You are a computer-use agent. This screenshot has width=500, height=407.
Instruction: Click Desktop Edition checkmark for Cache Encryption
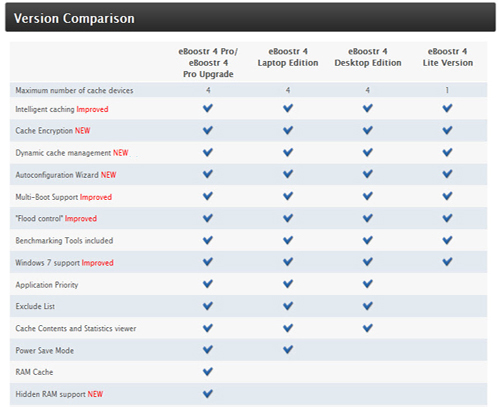[x=368, y=130]
